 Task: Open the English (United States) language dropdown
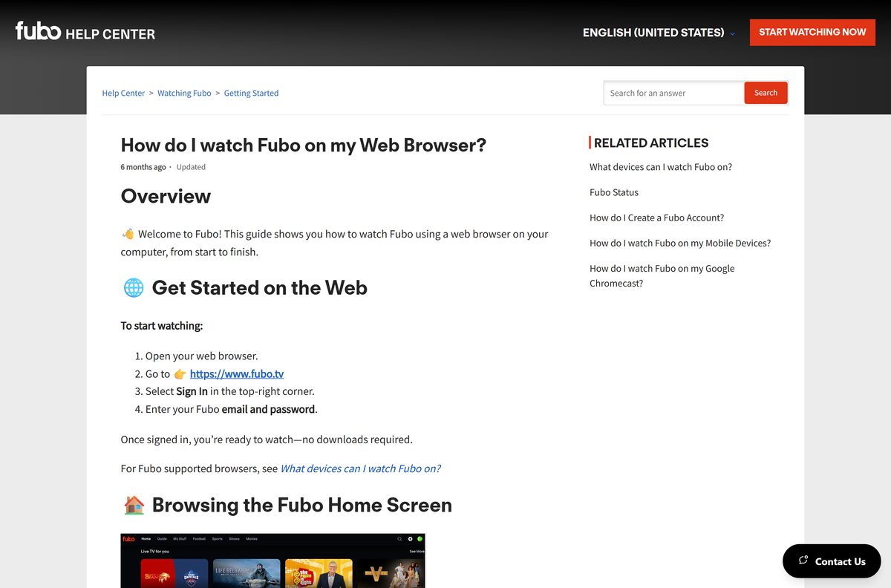659,33
